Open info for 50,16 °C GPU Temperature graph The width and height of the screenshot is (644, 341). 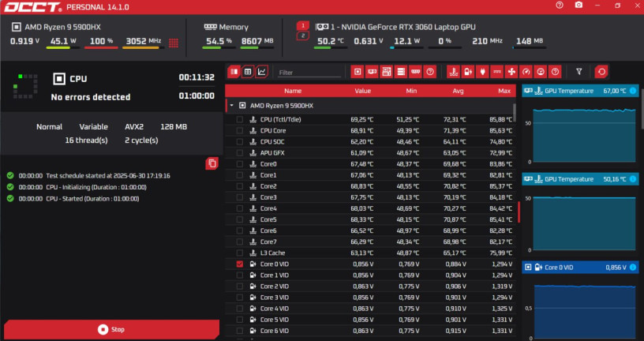point(633,179)
